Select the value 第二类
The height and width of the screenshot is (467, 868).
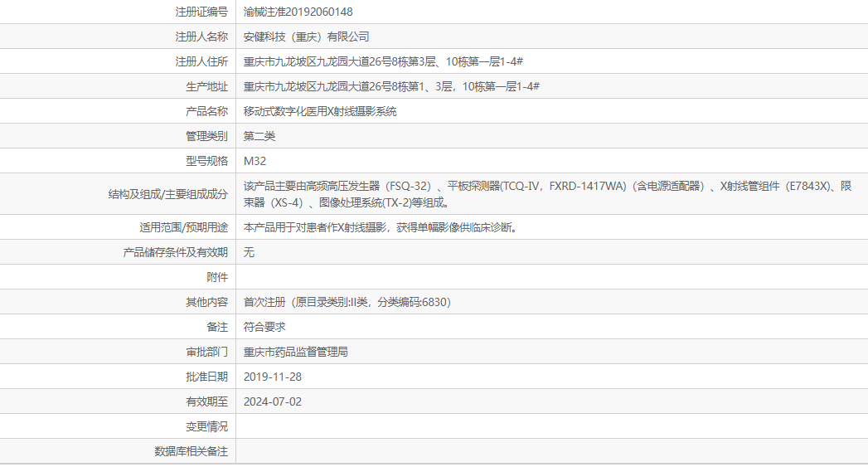(x=259, y=136)
